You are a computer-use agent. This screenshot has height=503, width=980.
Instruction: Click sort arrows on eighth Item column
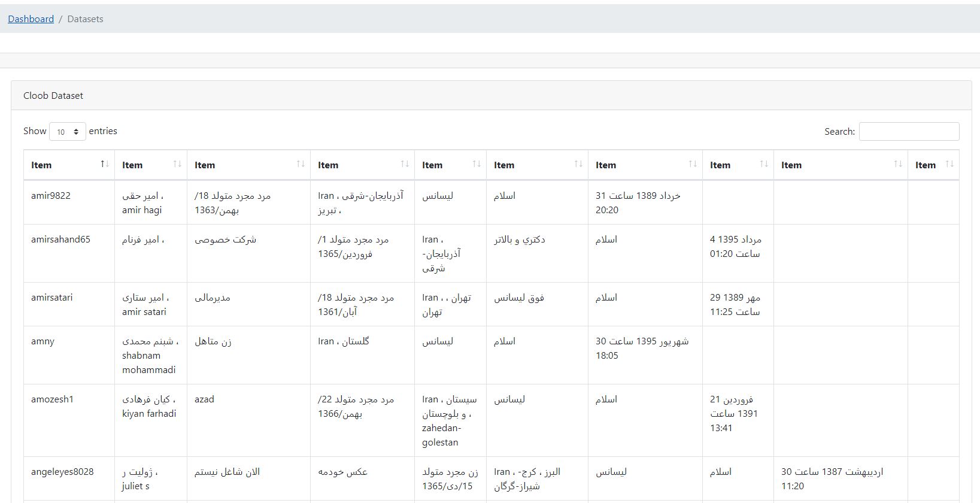(764, 164)
